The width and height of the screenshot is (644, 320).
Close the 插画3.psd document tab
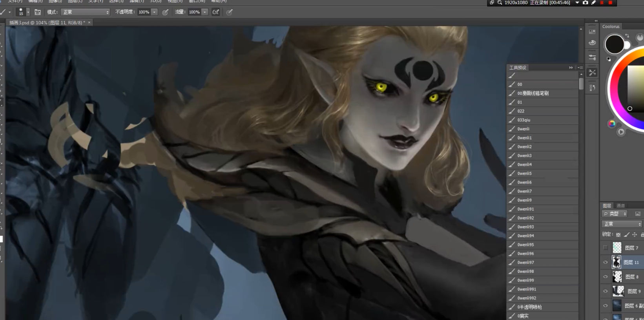click(x=89, y=22)
